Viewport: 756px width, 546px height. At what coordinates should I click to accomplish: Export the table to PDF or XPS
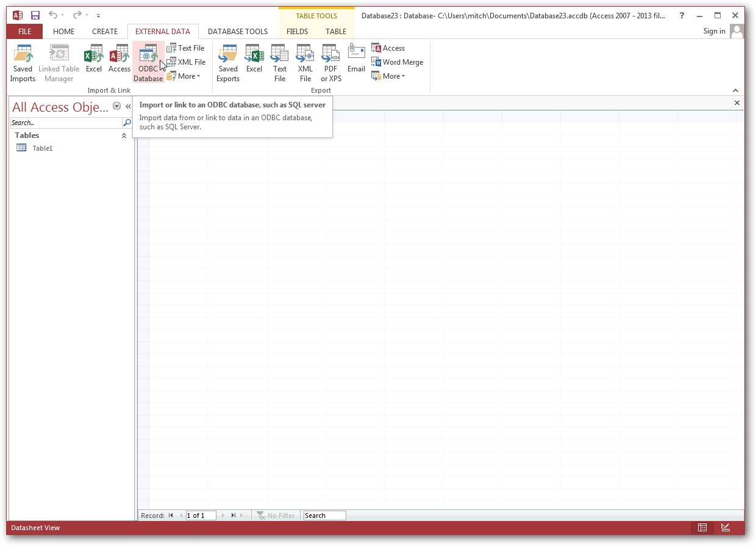pos(330,61)
